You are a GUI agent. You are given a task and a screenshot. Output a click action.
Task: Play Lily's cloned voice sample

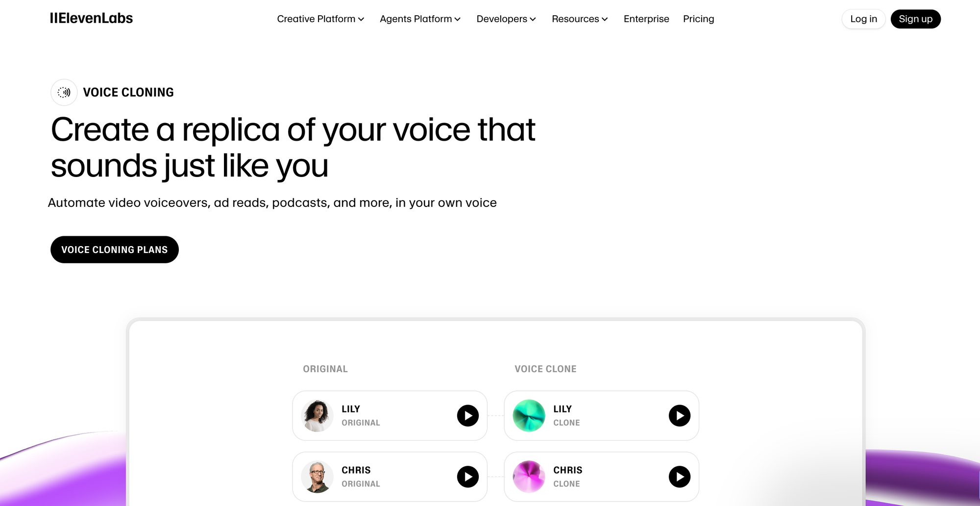coord(679,416)
